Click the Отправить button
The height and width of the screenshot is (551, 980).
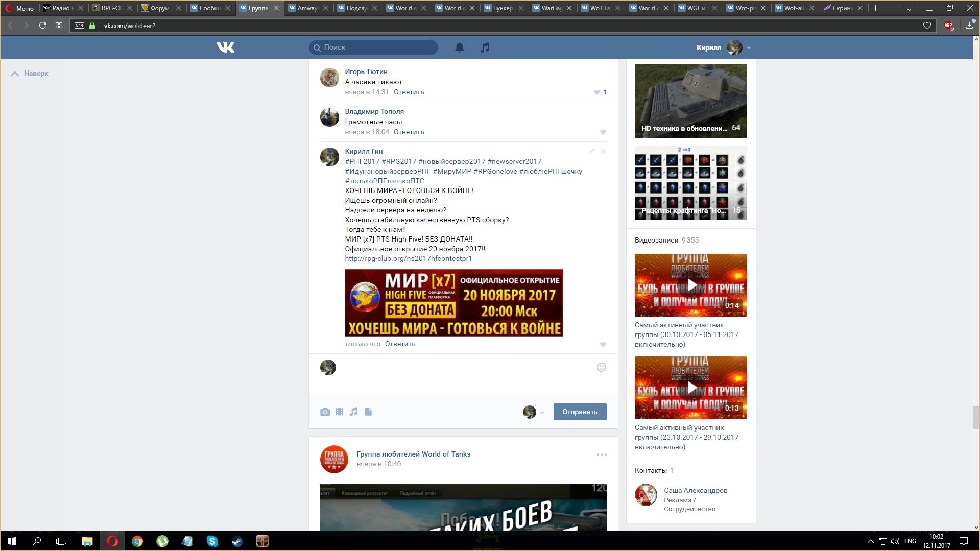(x=580, y=412)
